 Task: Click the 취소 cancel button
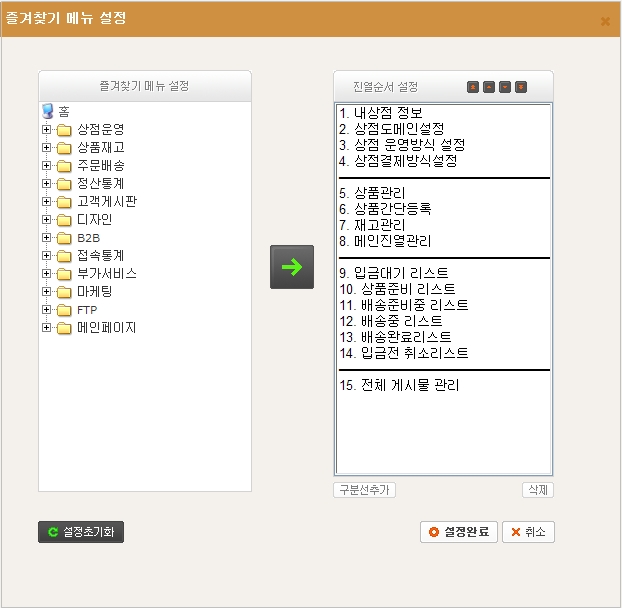tap(528, 532)
